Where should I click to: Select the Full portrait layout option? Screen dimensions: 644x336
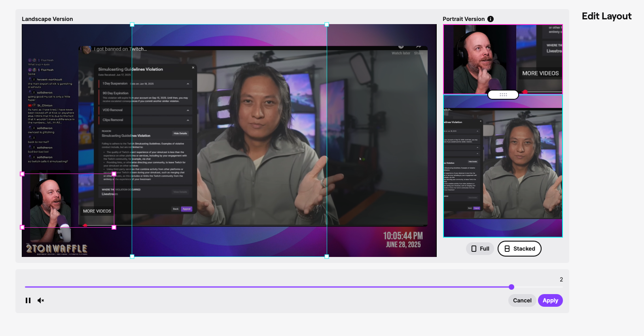point(480,249)
